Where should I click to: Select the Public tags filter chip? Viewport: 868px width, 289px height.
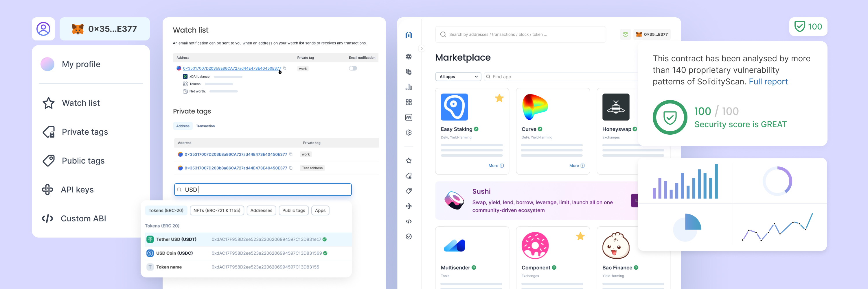293,210
